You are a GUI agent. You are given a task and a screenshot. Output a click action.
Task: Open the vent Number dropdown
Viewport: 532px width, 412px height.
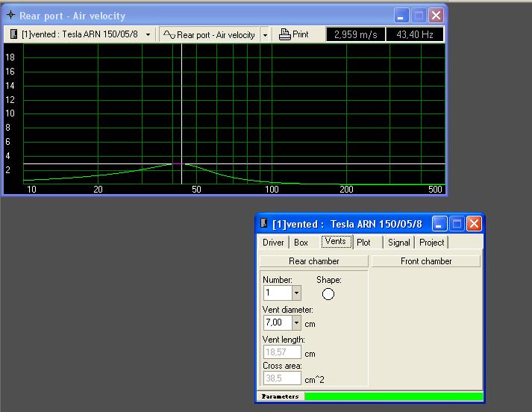coord(296,294)
